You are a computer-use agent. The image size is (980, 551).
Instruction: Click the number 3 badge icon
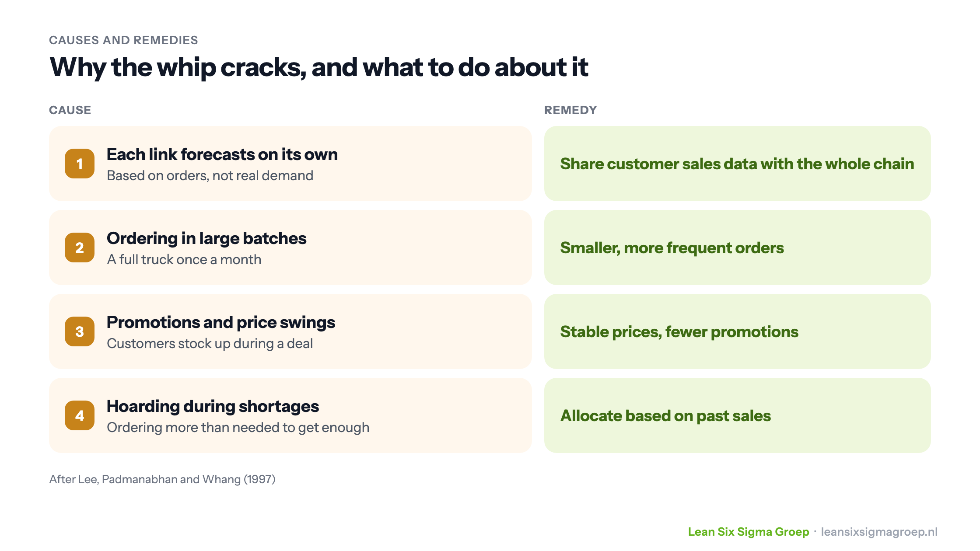click(x=80, y=331)
